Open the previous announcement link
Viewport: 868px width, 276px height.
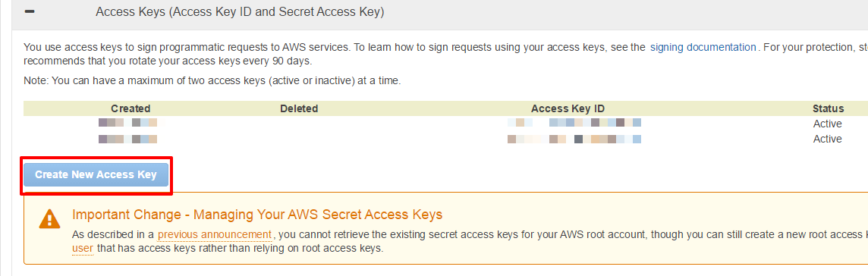click(x=214, y=234)
